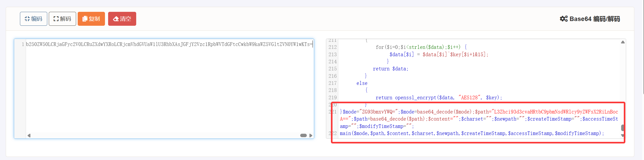
Task: Click the gears icon beside Base64 title
Action: point(563,19)
